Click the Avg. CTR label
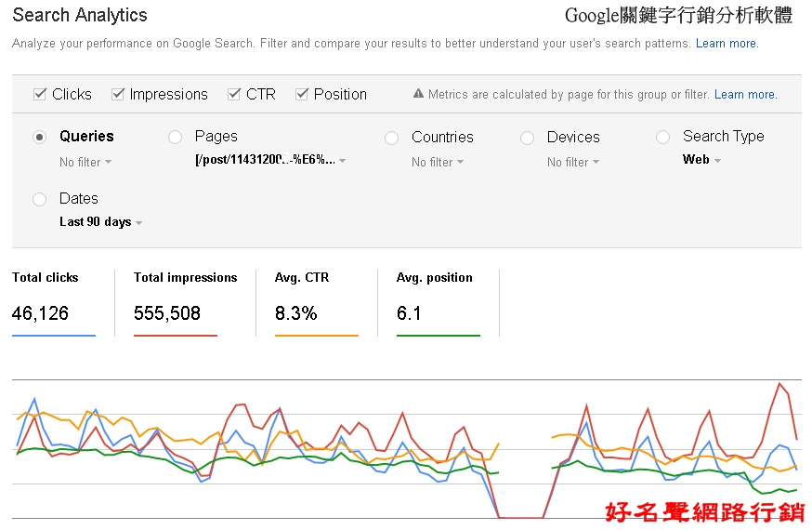The image size is (812, 530). pyautogui.click(x=302, y=278)
